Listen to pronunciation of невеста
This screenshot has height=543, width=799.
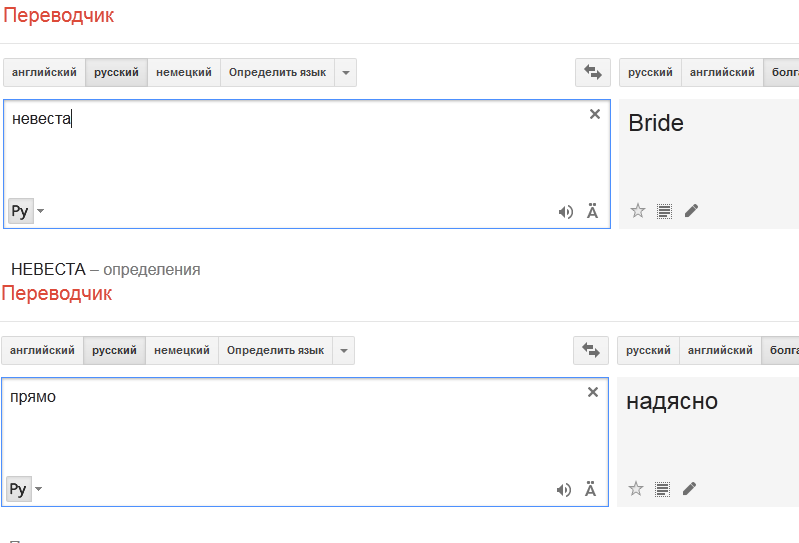(x=566, y=212)
